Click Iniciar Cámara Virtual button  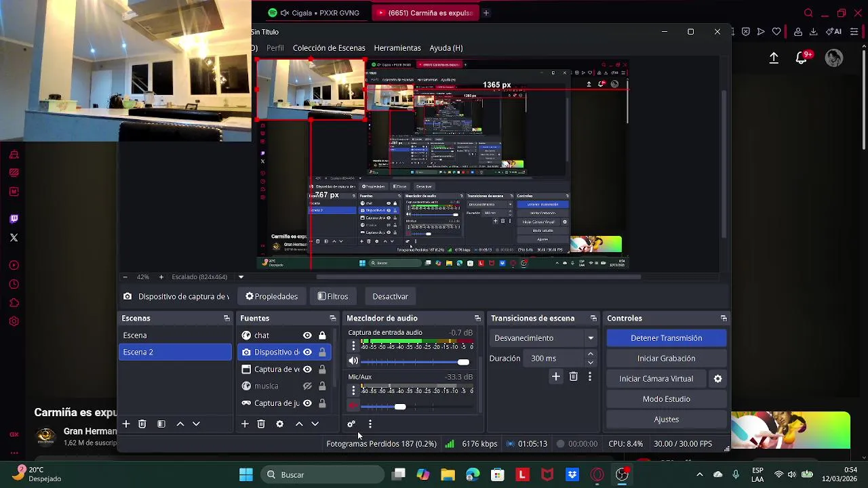coord(656,379)
